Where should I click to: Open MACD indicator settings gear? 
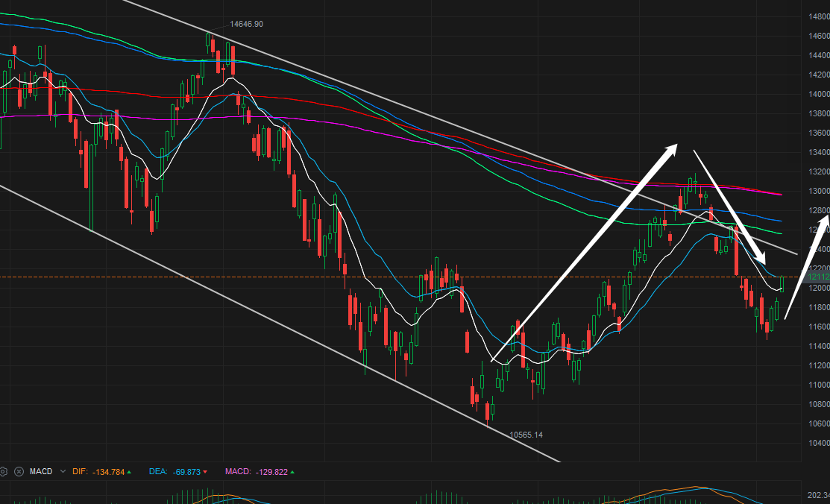pyautogui.click(x=3, y=471)
